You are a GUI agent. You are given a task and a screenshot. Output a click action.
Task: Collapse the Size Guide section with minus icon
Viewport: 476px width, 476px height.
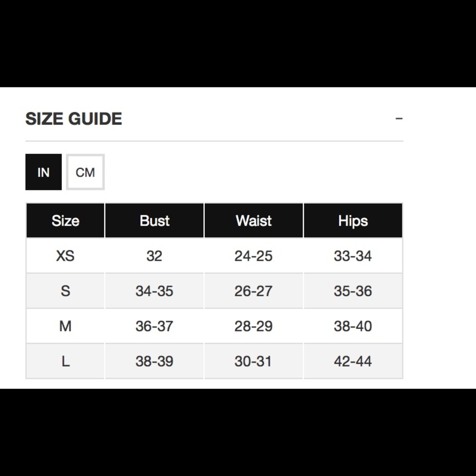(399, 119)
